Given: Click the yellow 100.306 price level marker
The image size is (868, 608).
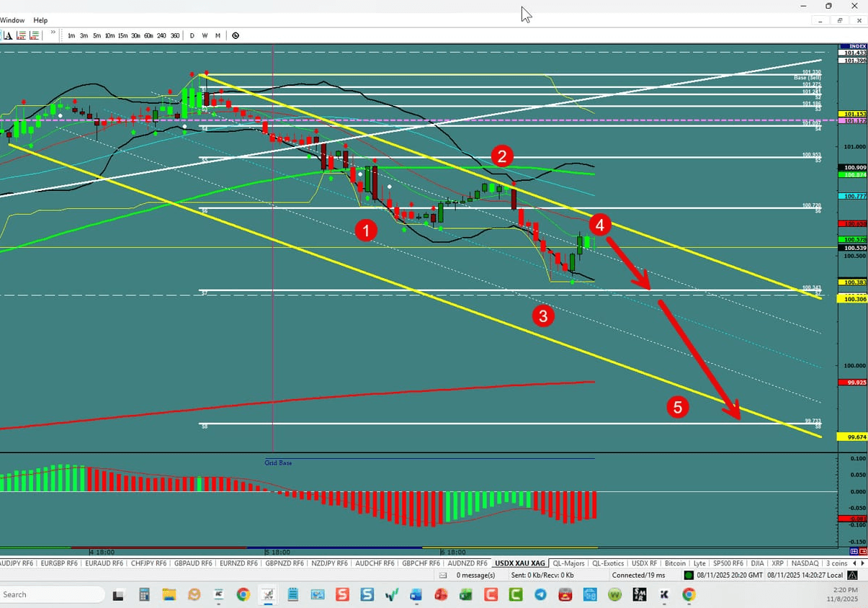Looking at the screenshot, I should point(851,299).
